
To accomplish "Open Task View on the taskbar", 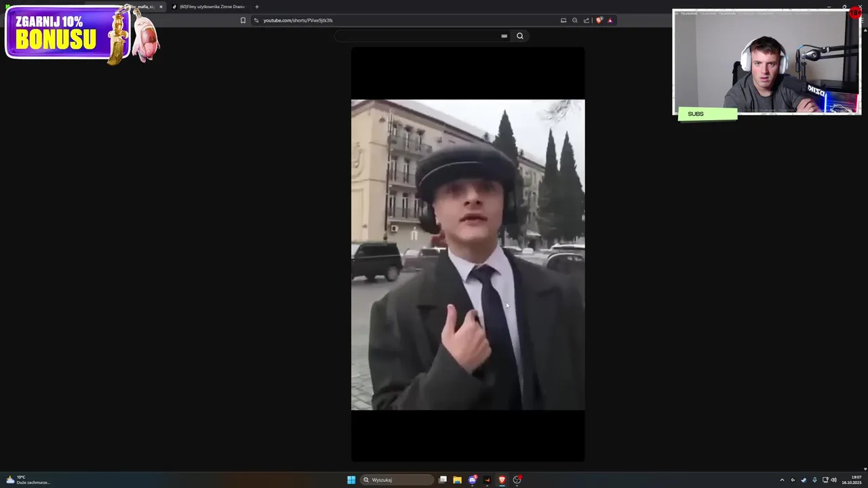I will pos(443,480).
